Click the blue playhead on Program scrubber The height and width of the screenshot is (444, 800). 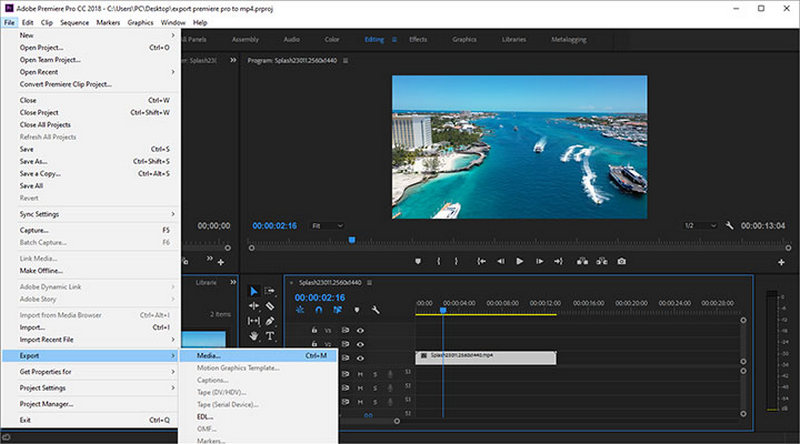[x=352, y=240]
